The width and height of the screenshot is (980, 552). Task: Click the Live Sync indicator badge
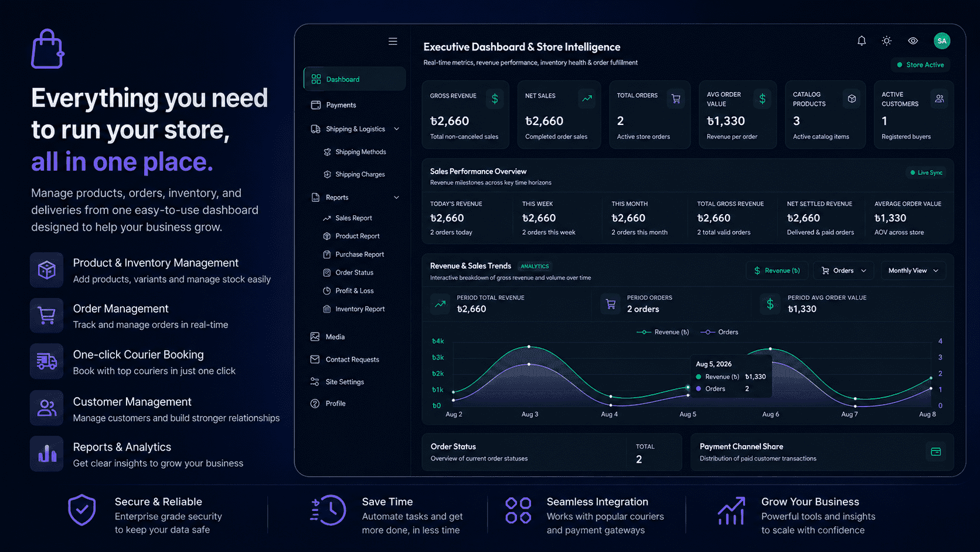click(926, 172)
